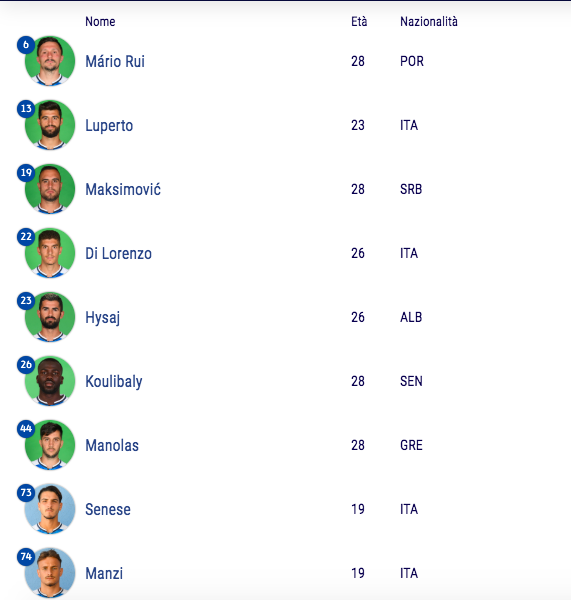
Task: Open Di Lorenzo's player name link
Action: point(118,253)
